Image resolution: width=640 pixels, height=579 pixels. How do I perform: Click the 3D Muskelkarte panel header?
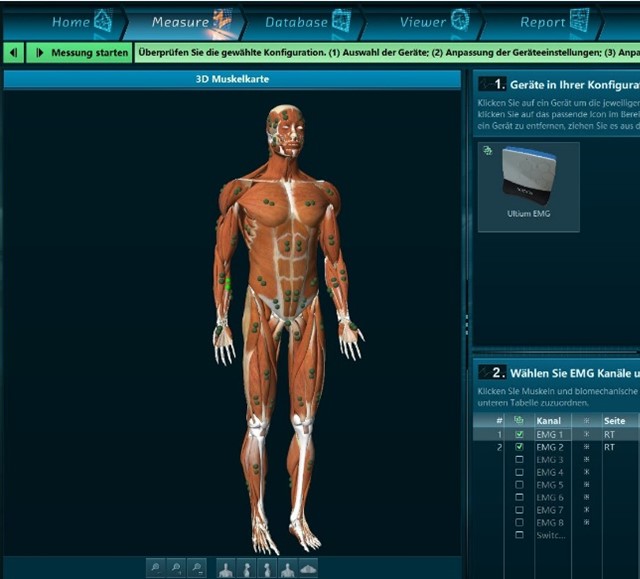point(232,79)
